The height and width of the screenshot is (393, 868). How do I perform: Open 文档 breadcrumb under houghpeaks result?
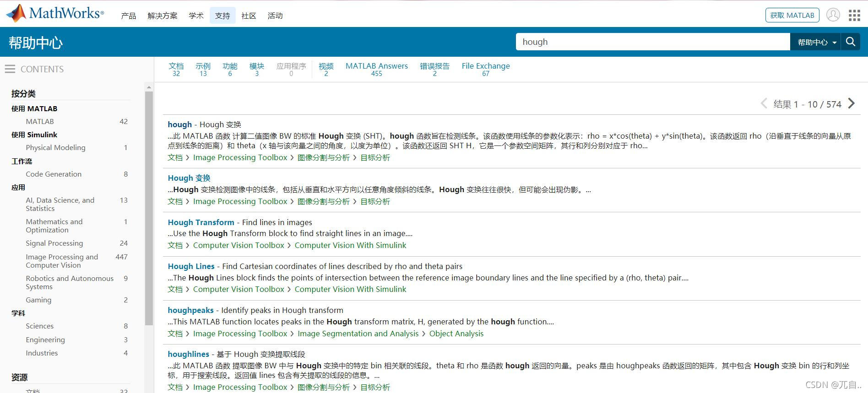click(175, 334)
